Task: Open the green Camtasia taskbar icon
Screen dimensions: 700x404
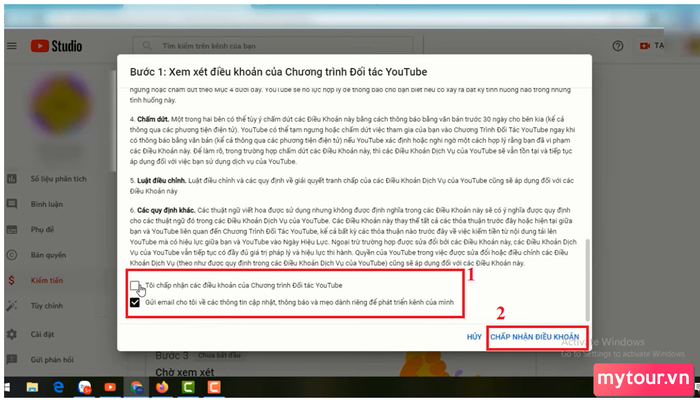Action: pyautogui.click(x=188, y=387)
